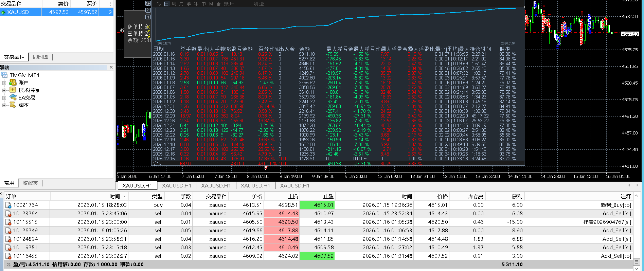
Task: Select the 日 daily statistics period
Action: tap(166, 4)
